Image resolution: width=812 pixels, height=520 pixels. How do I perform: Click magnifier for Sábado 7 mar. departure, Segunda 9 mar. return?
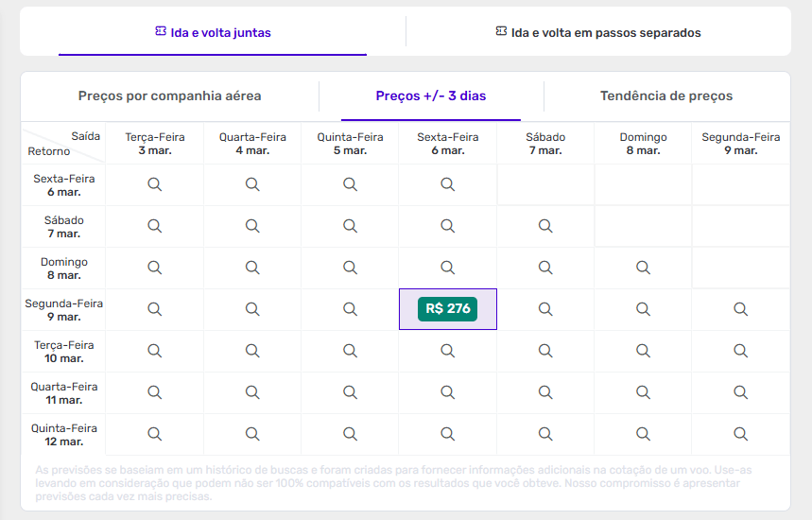coord(545,309)
